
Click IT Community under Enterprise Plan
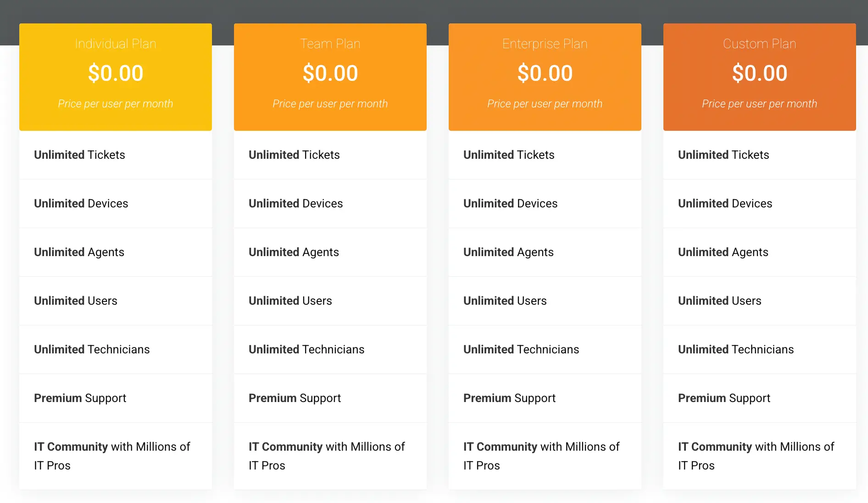tap(541, 456)
